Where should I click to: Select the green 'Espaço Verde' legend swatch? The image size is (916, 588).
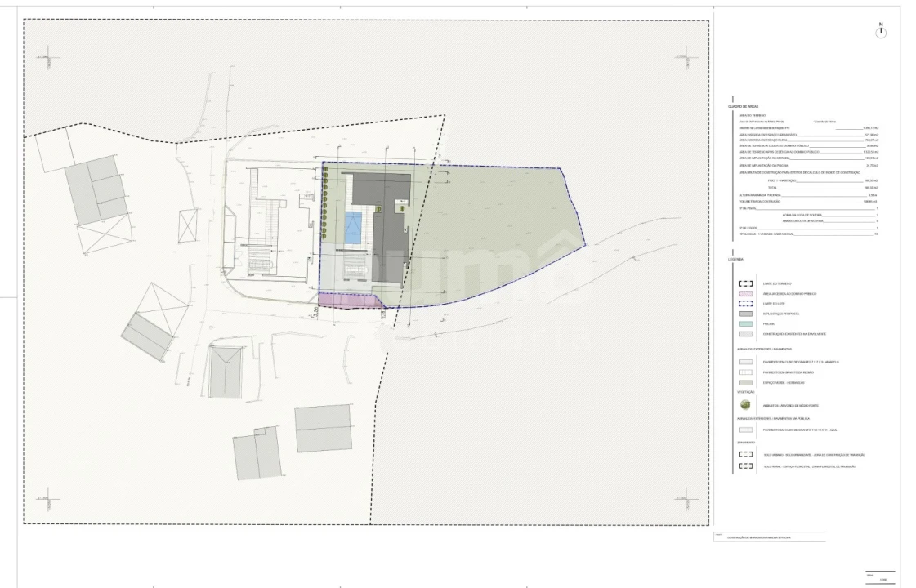(x=745, y=382)
